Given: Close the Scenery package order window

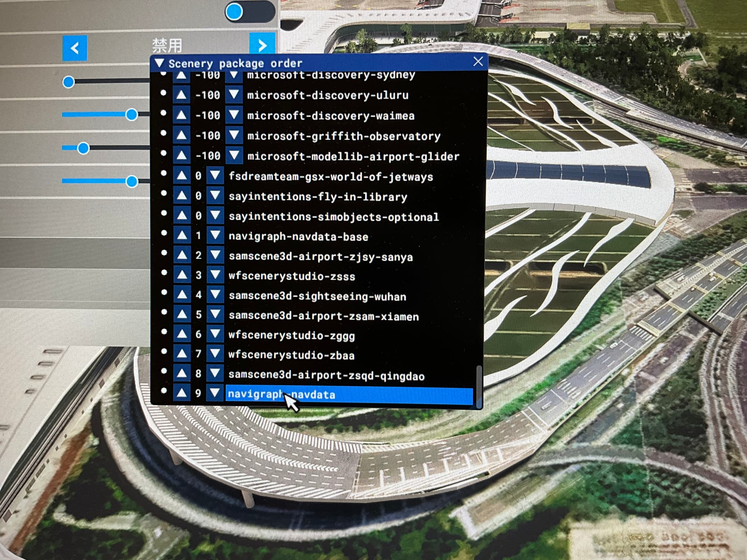Looking at the screenshot, I should 478,62.
